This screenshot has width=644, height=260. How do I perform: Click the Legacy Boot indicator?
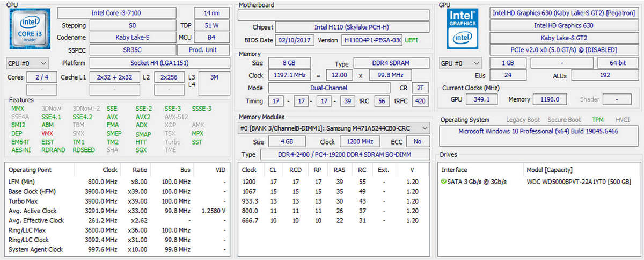[x=523, y=120]
